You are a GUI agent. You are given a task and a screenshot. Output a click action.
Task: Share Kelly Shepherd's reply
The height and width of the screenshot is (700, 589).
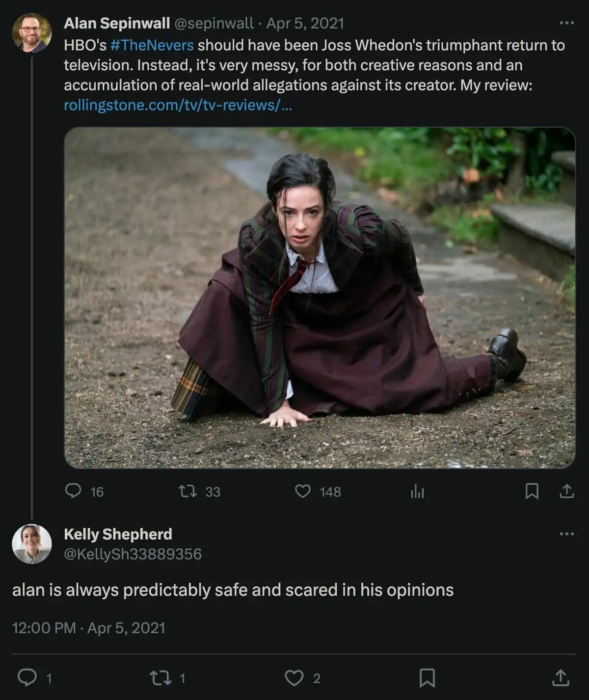(561, 678)
